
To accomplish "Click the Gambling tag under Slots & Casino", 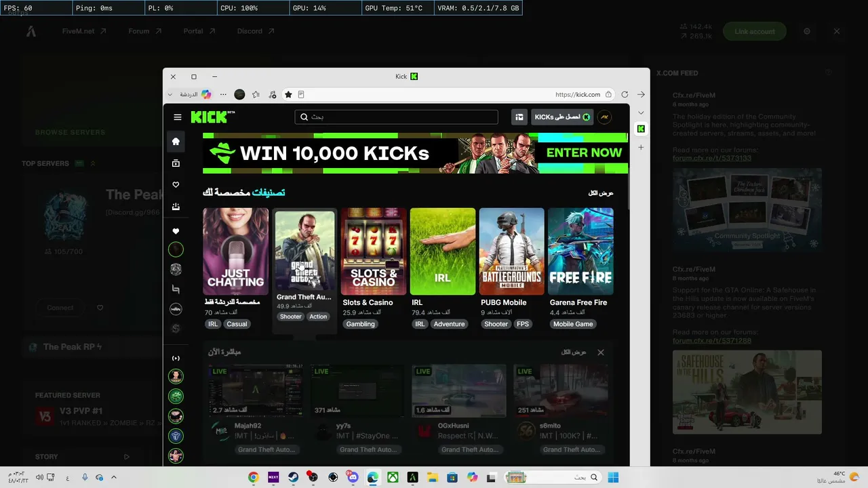I will click(361, 324).
